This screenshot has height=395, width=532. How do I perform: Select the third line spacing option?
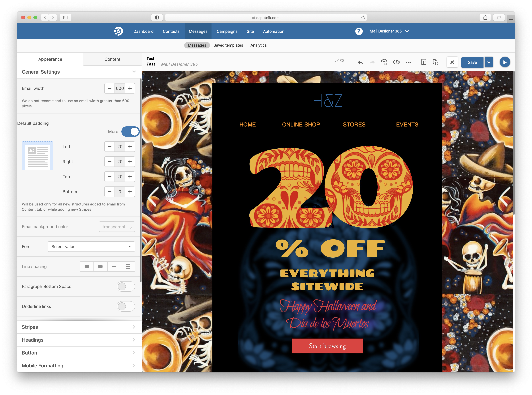tap(114, 267)
